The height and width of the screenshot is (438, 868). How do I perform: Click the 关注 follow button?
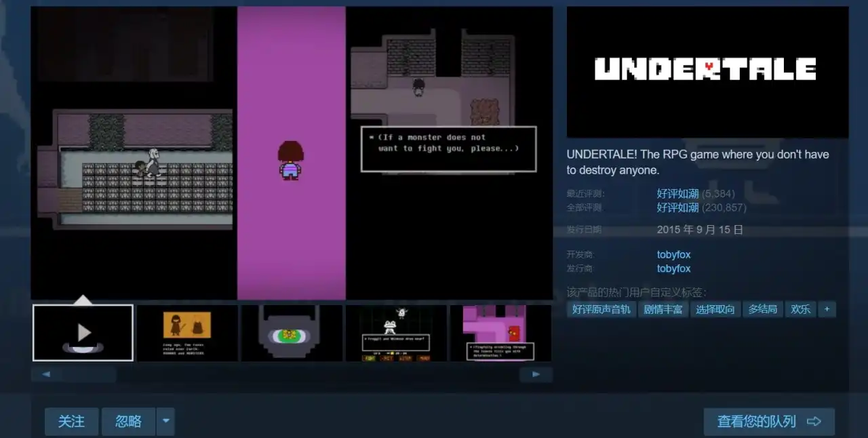pyautogui.click(x=71, y=422)
